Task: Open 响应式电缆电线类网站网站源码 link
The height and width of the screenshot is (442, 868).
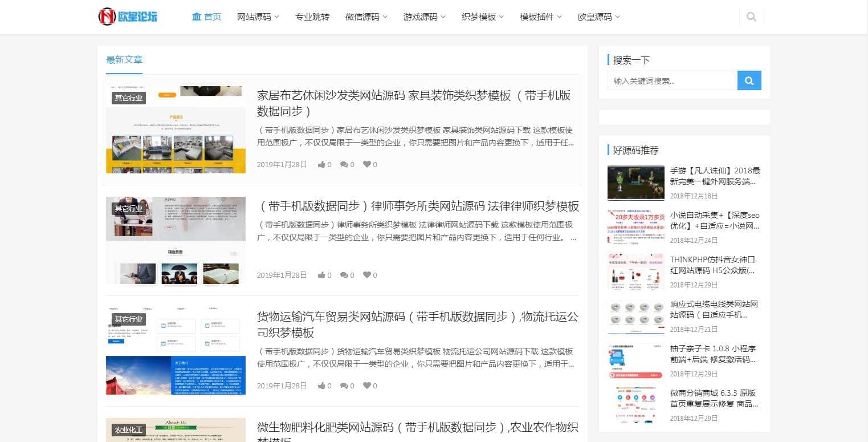Action: 714,310
